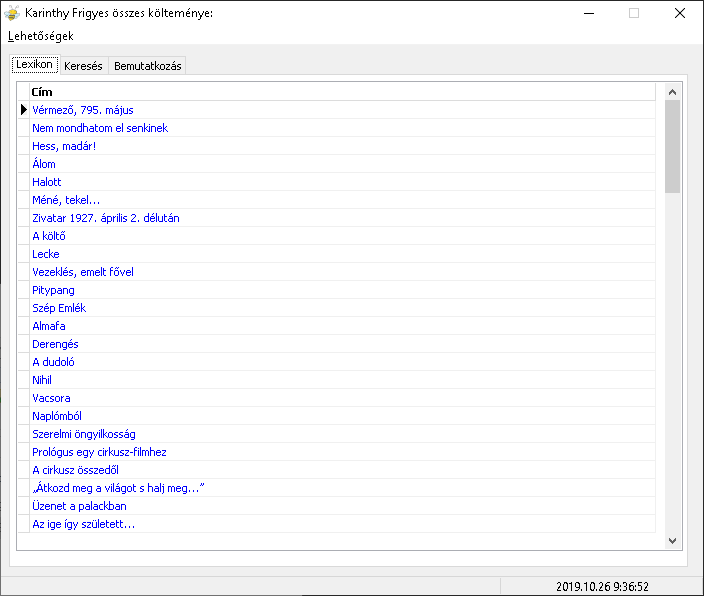
Task: Select 'Üzenet a palackban' row
Action: [x=343, y=506]
